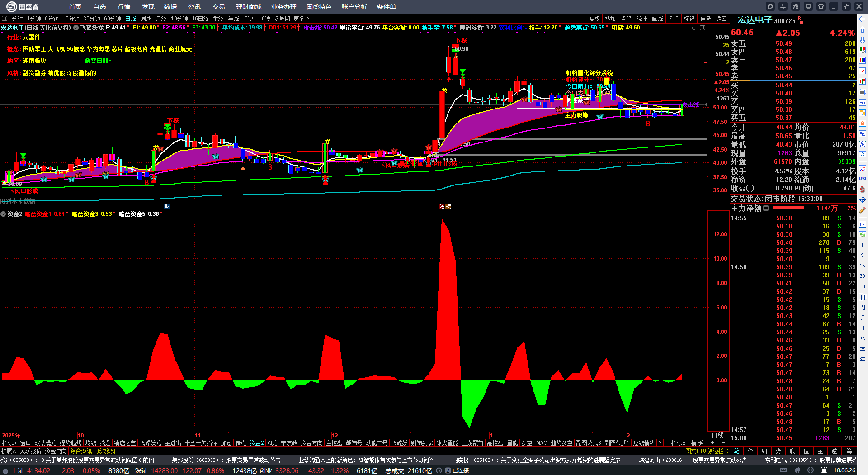Expand the 扩展 panel at bottom left
Viewport: 868px width, 475px height.
click(x=9, y=451)
